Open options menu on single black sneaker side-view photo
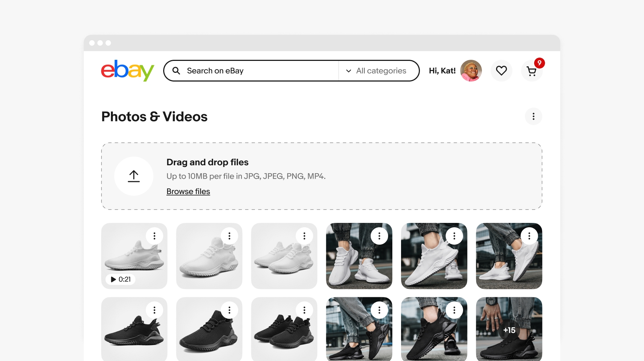644x361 pixels. pyautogui.click(x=154, y=310)
